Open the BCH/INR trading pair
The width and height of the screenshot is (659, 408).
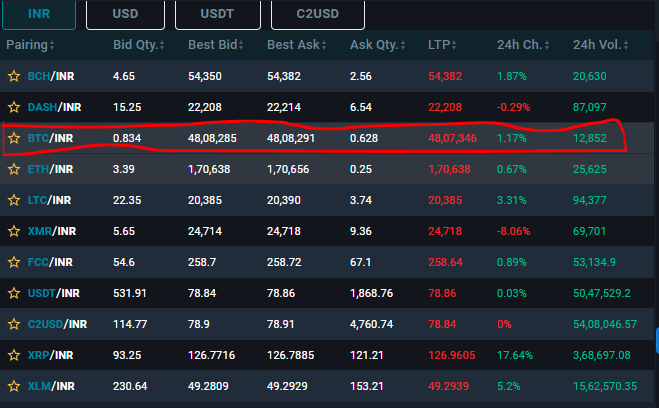[51, 76]
